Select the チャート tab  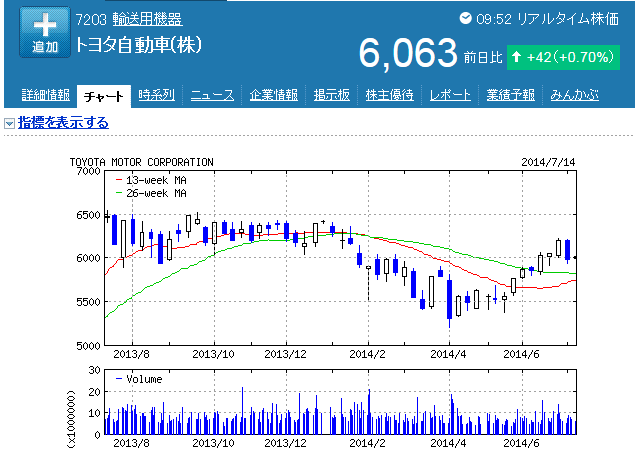point(104,96)
